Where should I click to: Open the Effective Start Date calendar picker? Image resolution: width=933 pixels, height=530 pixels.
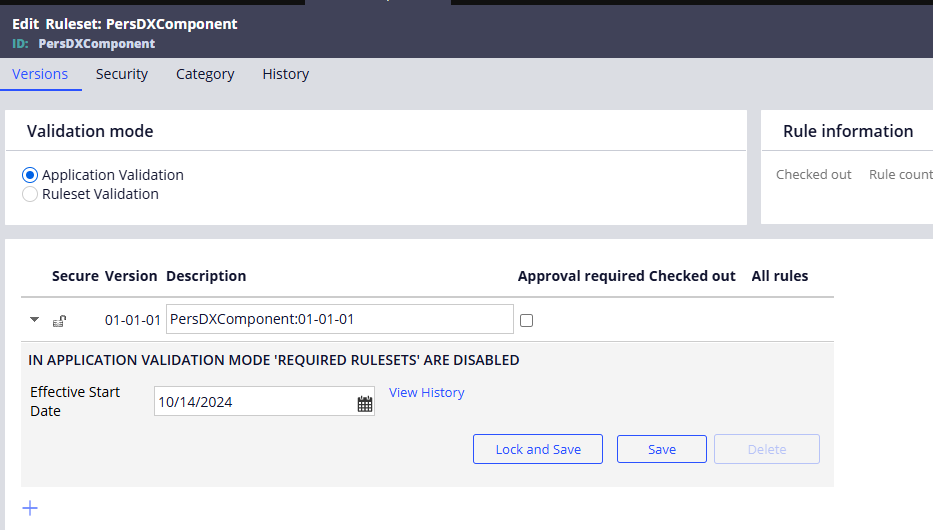365,404
